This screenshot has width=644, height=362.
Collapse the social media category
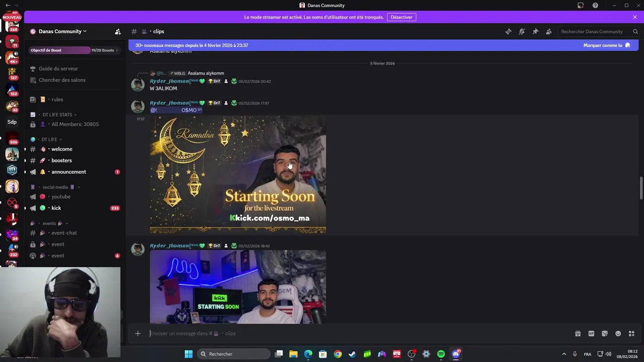point(55,187)
